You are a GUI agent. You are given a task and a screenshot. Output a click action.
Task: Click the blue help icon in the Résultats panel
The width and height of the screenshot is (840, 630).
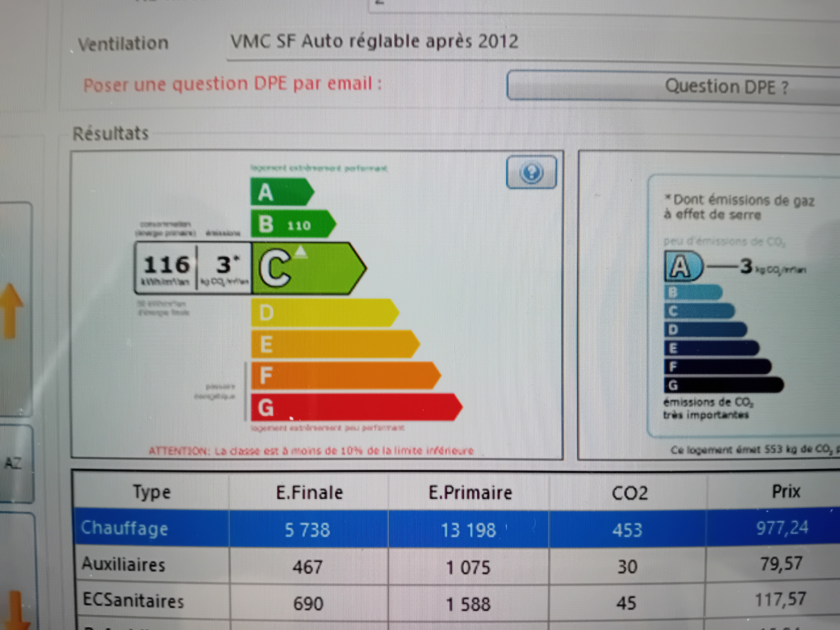[531, 173]
